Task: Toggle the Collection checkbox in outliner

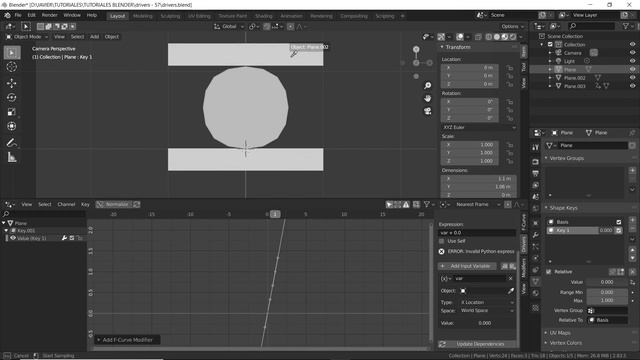Action: (x=550, y=44)
